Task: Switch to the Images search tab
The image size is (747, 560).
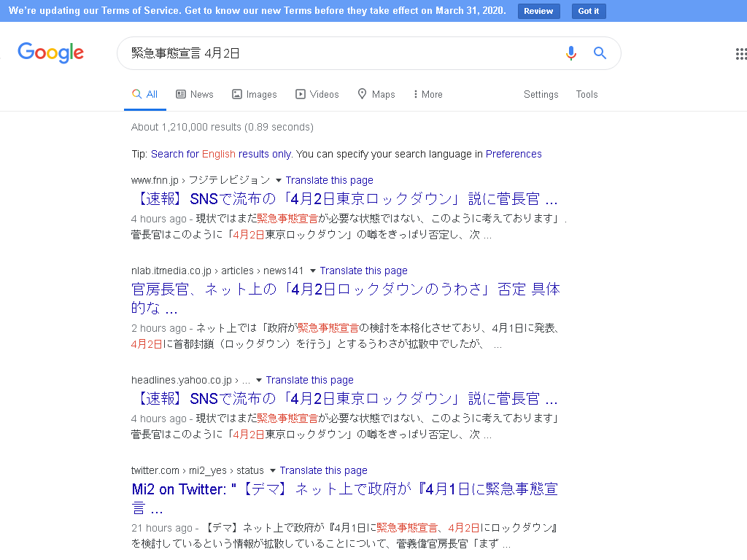Action: (x=254, y=94)
